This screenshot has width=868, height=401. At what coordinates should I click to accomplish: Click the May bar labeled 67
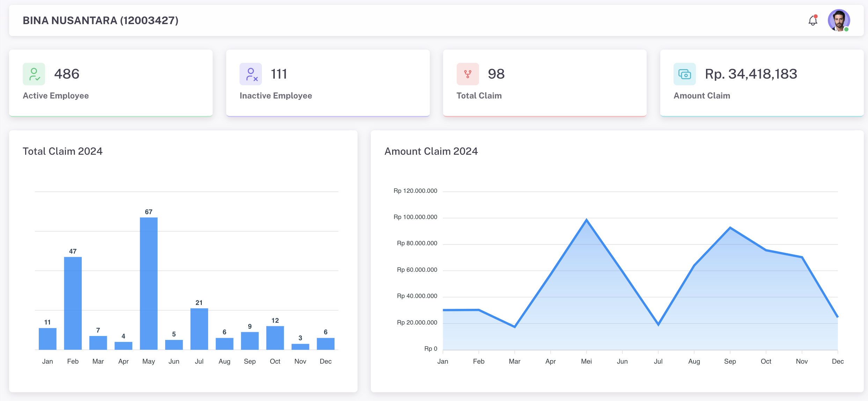(x=149, y=284)
